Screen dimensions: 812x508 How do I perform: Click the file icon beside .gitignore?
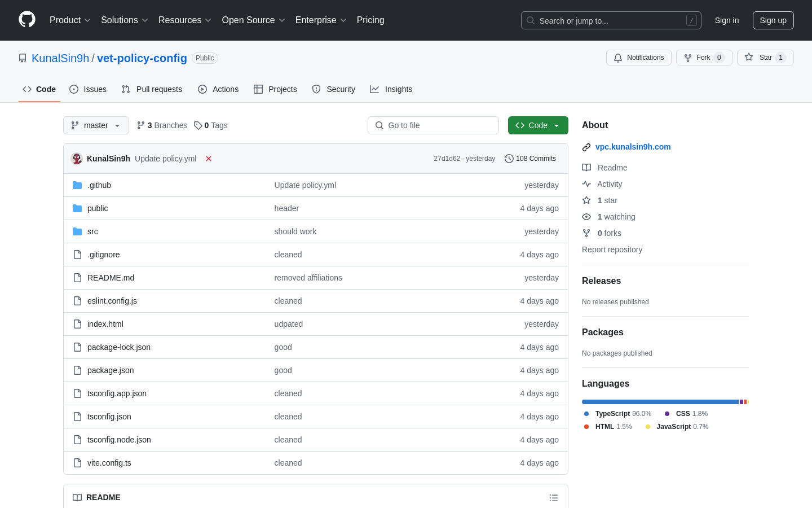[x=77, y=255]
